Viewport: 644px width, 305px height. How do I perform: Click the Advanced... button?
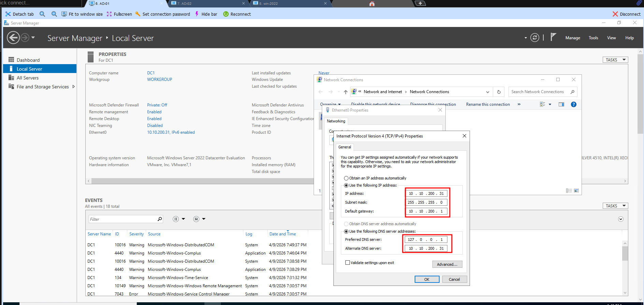[447, 264]
